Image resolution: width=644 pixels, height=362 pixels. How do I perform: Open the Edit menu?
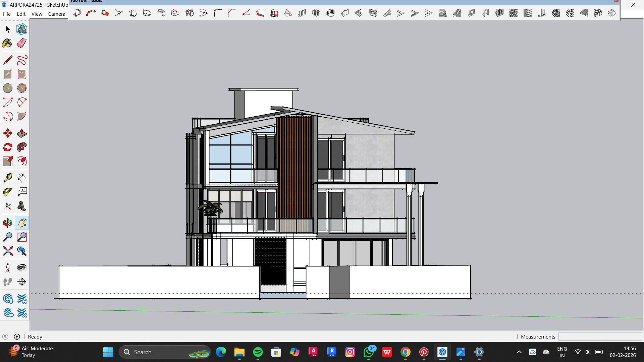point(21,14)
